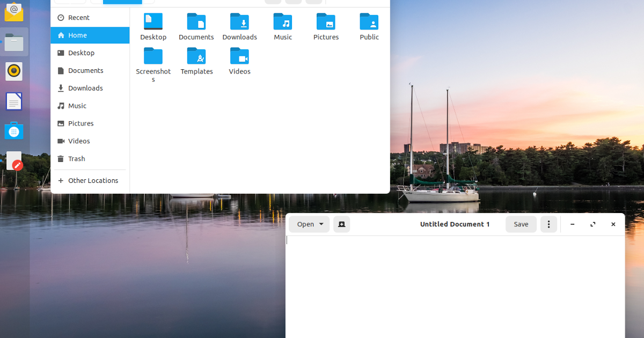Viewport: 644px width, 338px height.
Task: Launch the email client from the dock
Action: tap(13, 11)
